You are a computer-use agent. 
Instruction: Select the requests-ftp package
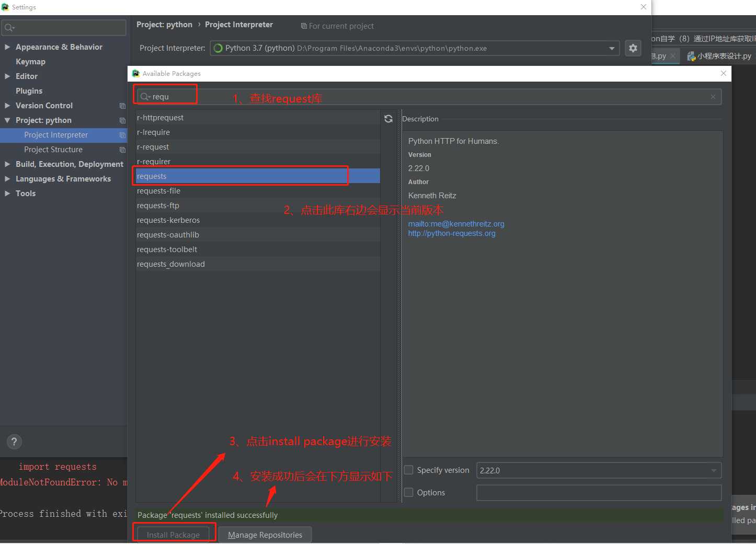tap(258, 206)
